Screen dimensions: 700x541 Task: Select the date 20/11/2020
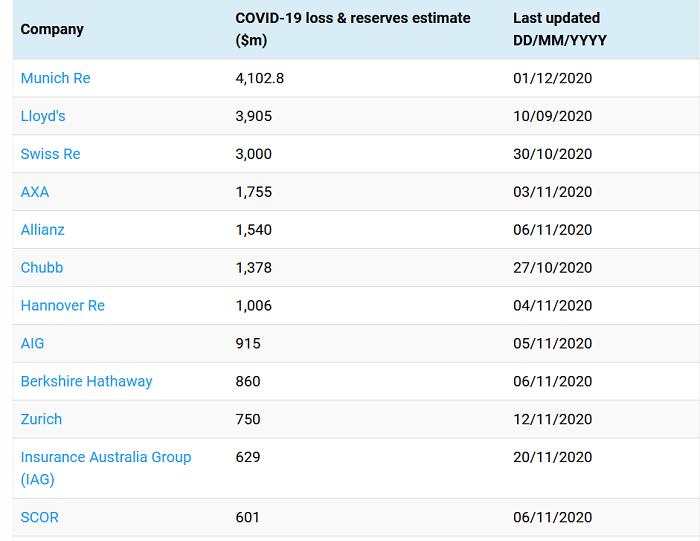pyautogui.click(x=552, y=458)
